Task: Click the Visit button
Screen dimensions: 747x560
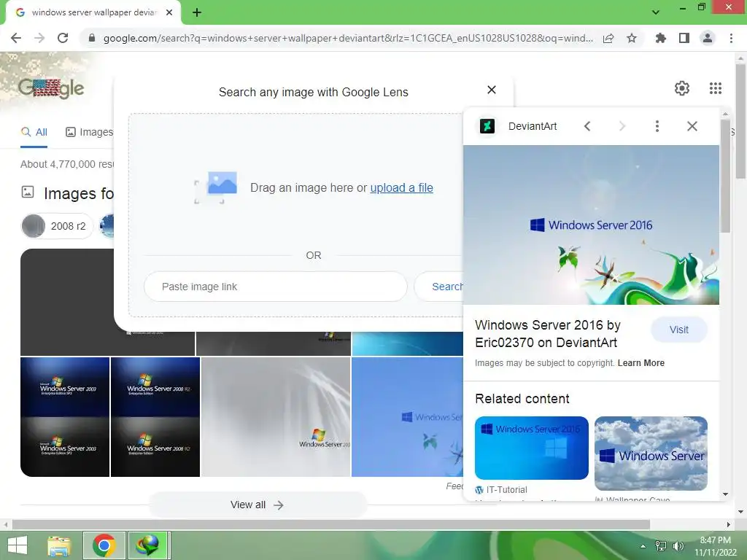Action: (679, 330)
